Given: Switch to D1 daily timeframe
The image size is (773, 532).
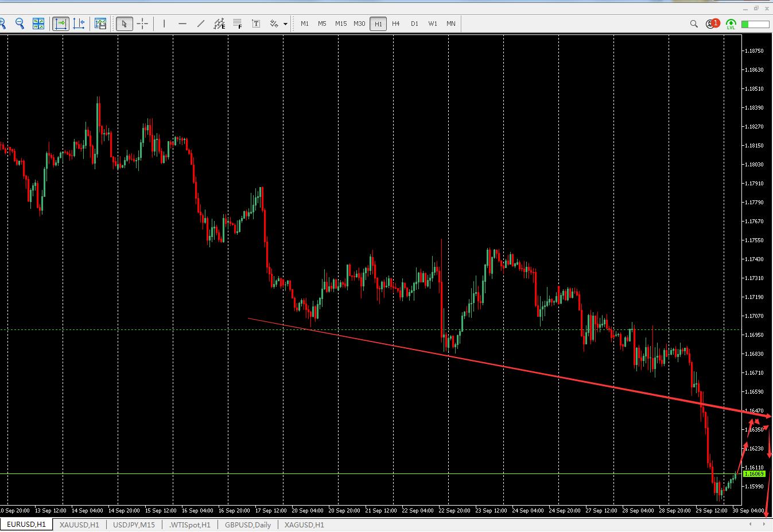Looking at the screenshot, I should click(x=414, y=24).
